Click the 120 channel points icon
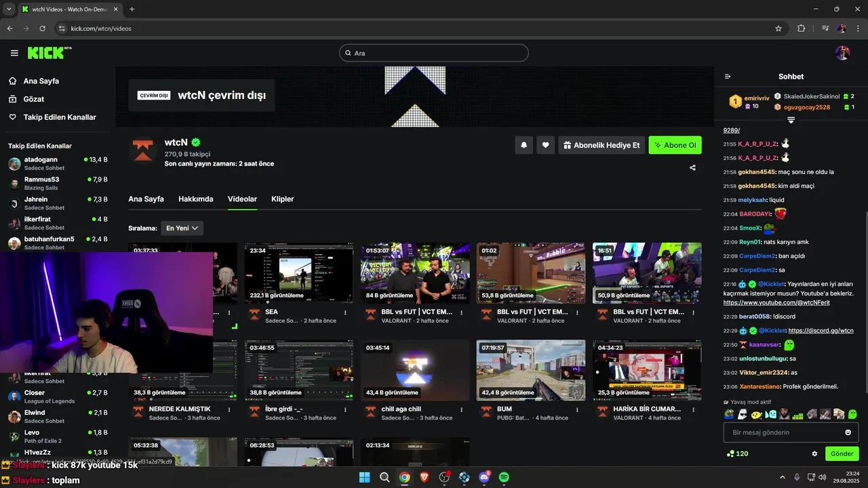This screenshot has height=488, width=868. point(730,453)
